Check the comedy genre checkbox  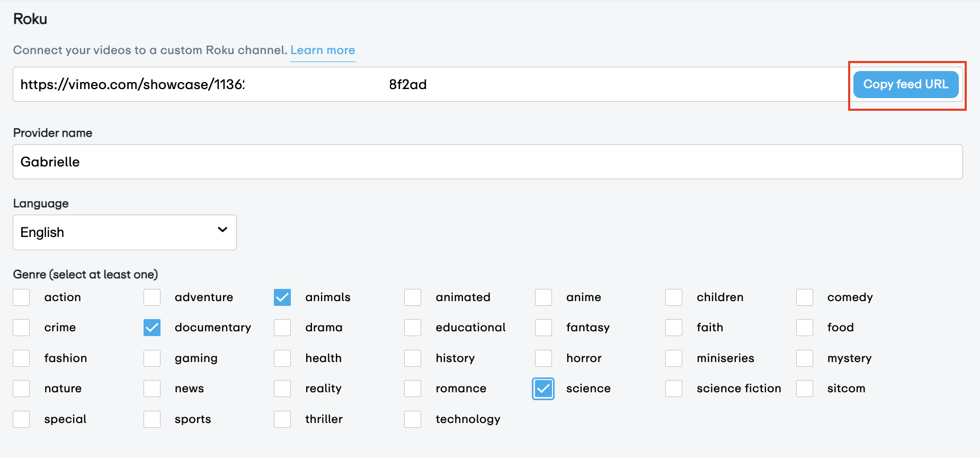804,297
